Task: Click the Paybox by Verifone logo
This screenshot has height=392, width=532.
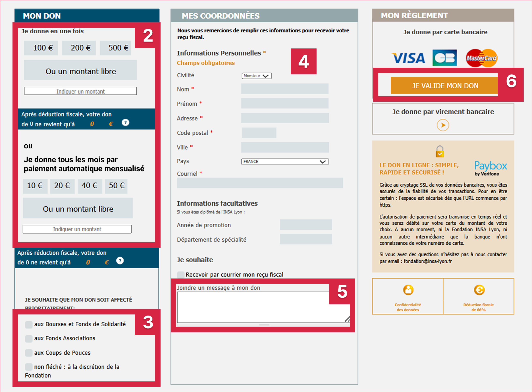Action: pyautogui.click(x=490, y=167)
